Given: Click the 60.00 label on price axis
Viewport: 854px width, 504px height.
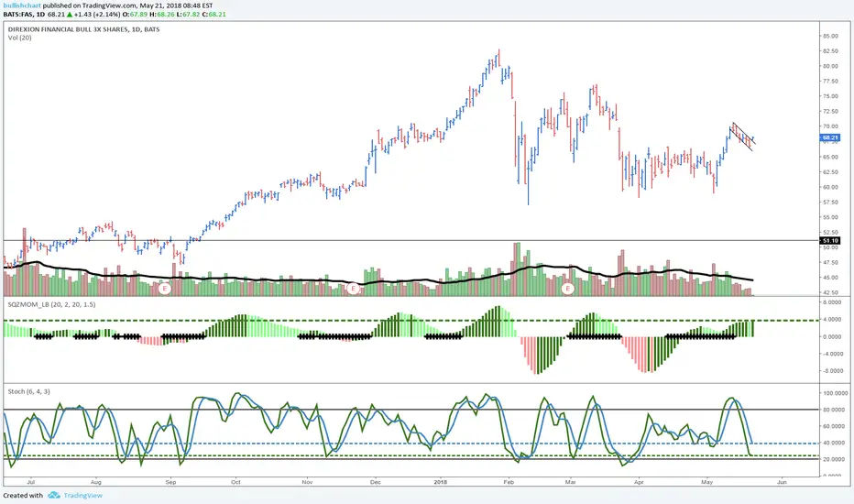Looking at the screenshot, I should (x=830, y=187).
